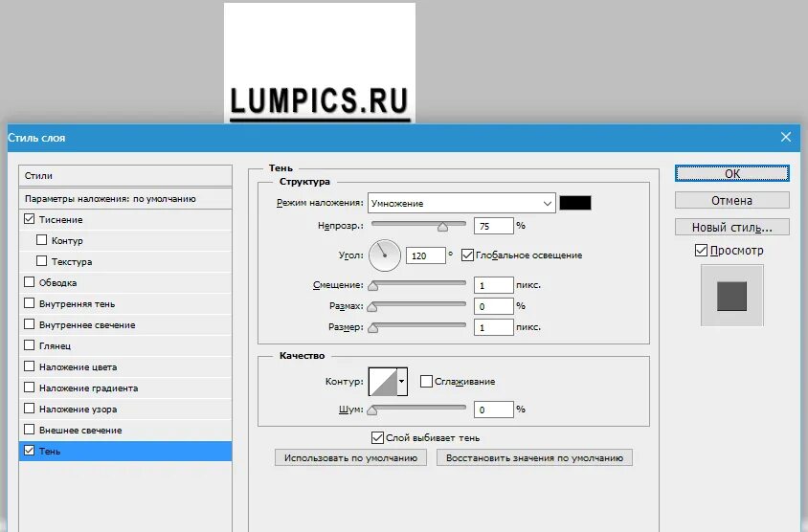Image resolution: width=808 pixels, height=532 pixels.
Task: Select the Стили list header
Action: [125, 176]
